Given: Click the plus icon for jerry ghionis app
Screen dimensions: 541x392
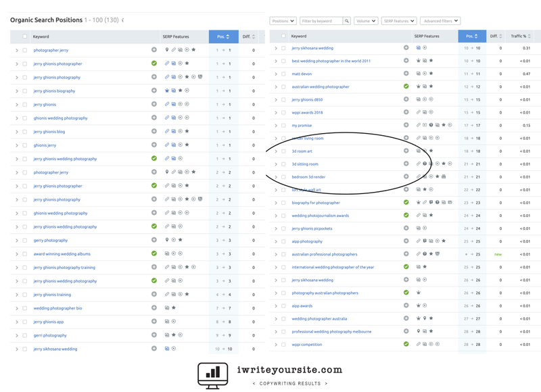Looking at the screenshot, I should point(154,321).
